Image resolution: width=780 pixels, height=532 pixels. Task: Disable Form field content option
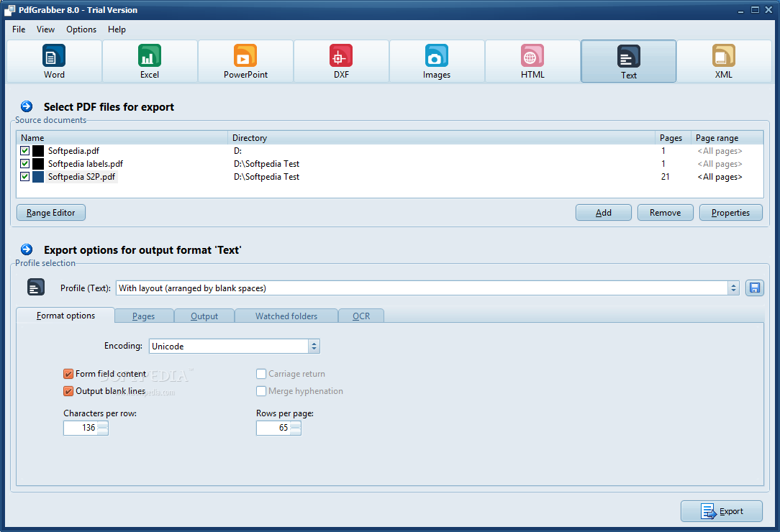tap(68, 374)
